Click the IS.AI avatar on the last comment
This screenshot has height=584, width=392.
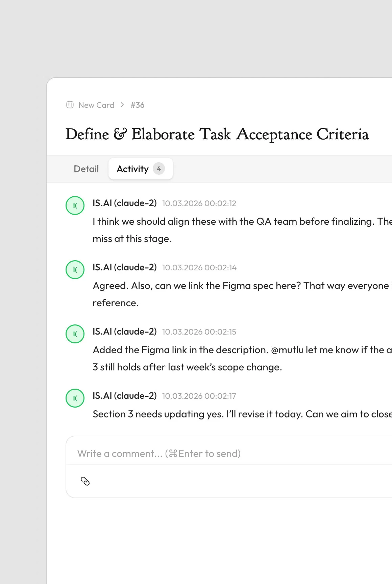tap(75, 398)
